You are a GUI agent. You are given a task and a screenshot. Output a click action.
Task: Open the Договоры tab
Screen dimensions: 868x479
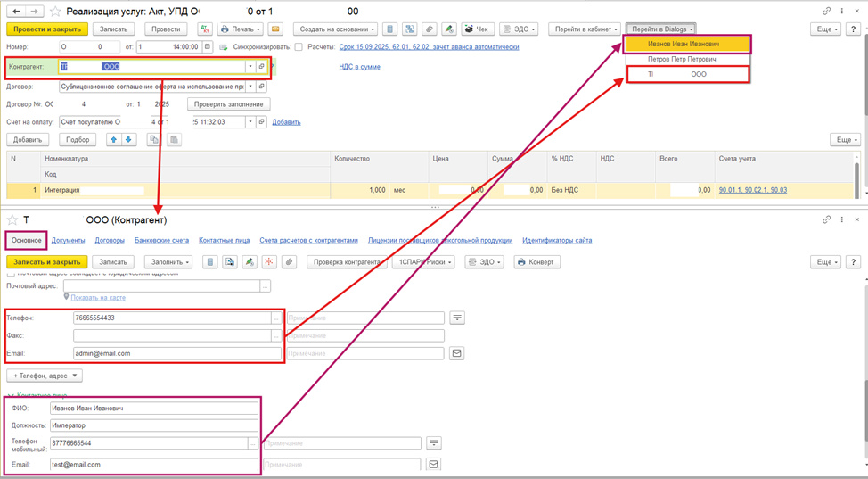pos(110,240)
